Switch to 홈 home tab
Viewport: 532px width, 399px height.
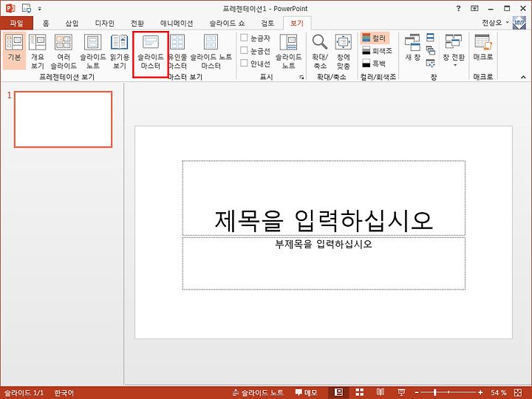point(46,23)
